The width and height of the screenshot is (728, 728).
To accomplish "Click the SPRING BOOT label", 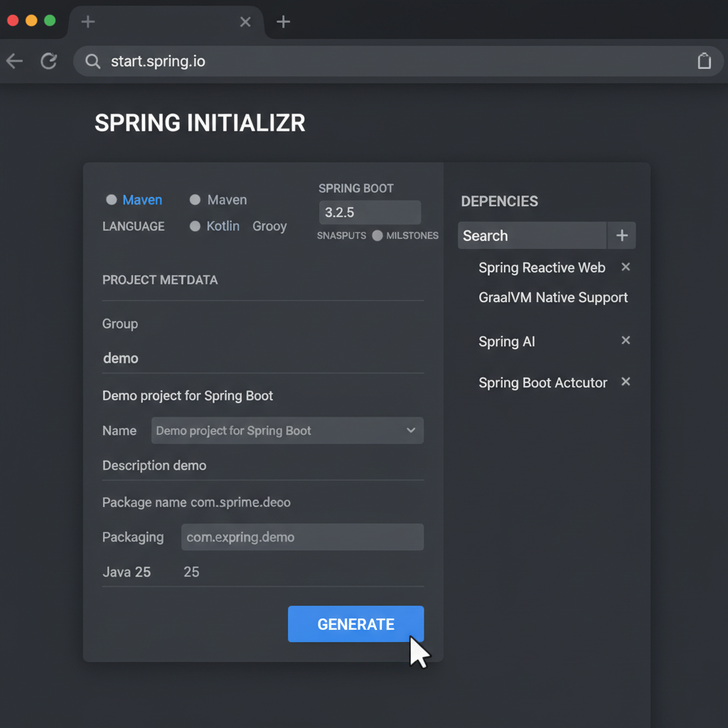I will click(x=356, y=188).
